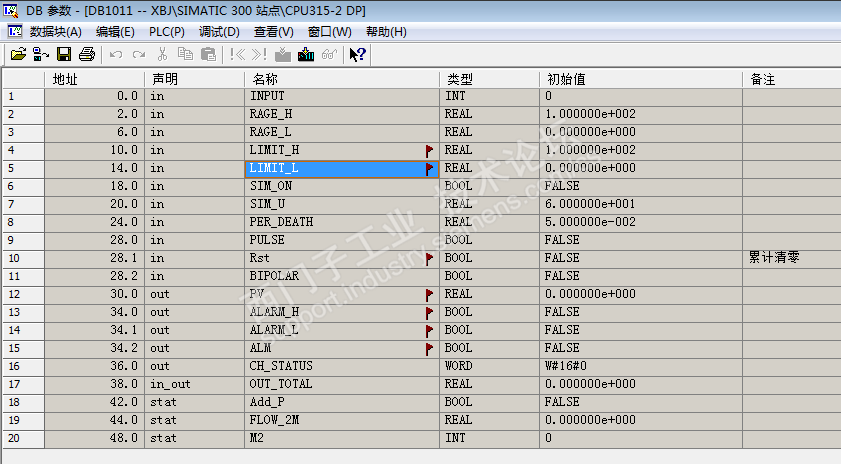Image resolution: width=841 pixels, height=464 pixels.
Task: Click the red flag in PV row
Action: tap(429, 295)
